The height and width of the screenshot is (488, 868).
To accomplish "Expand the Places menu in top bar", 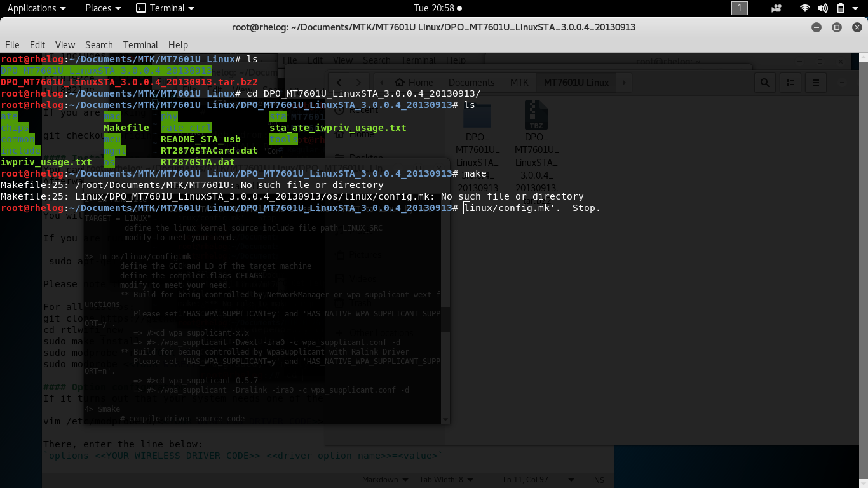I will tap(103, 8).
